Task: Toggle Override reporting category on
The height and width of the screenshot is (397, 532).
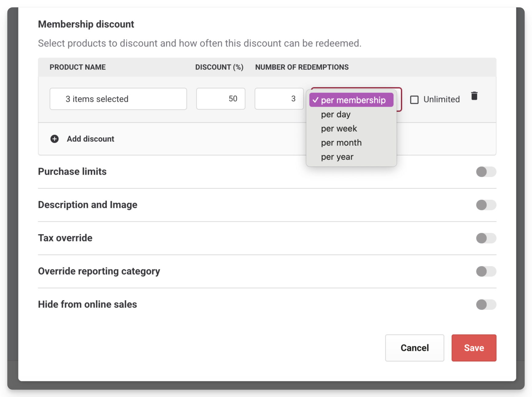Action: (x=486, y=271)
